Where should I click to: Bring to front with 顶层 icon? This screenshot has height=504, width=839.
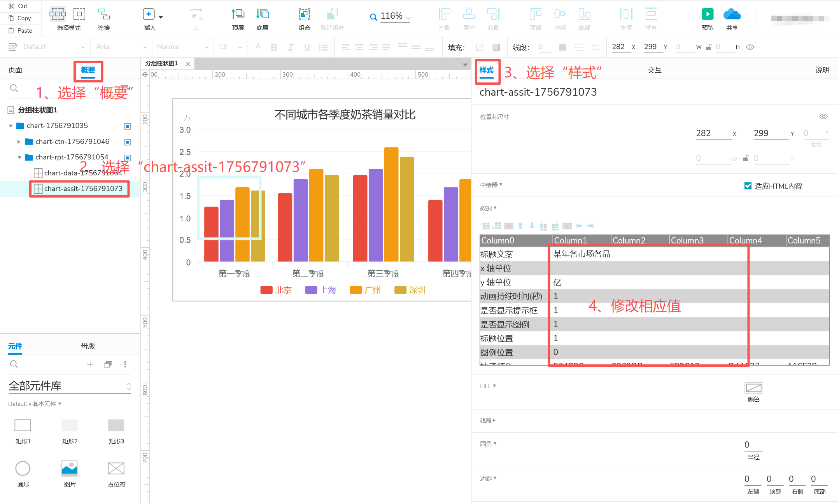(238, 14)
